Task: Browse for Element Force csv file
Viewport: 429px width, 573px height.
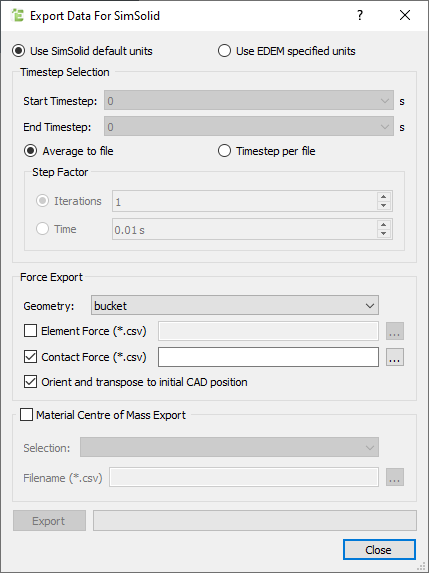Action: [x=395, y=331]
